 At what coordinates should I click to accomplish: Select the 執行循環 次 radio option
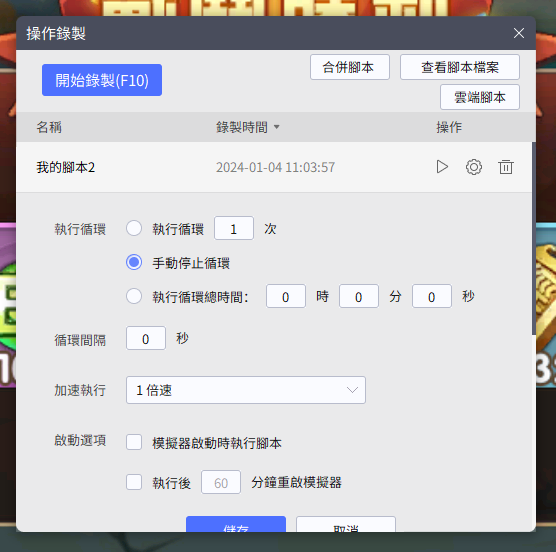point(134,228)
